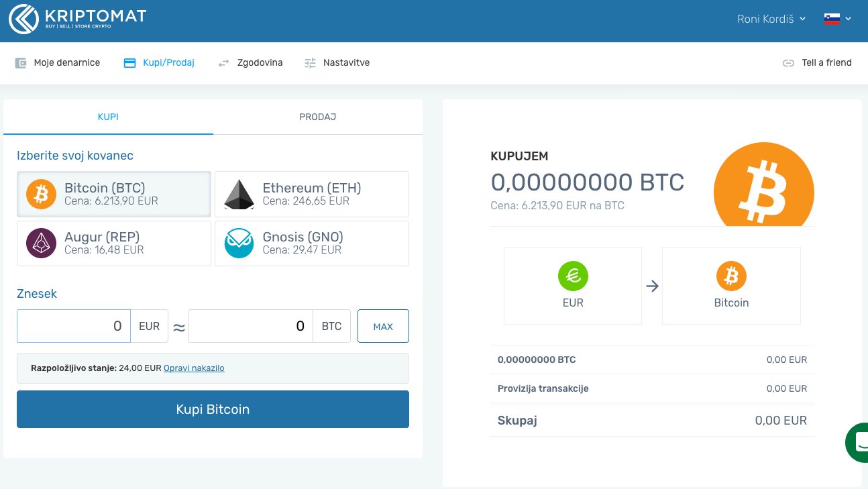Image resolution: width=868 pixels, height=489 pixels.
Task: Select the KUPI tab
Action: (108, 117)
